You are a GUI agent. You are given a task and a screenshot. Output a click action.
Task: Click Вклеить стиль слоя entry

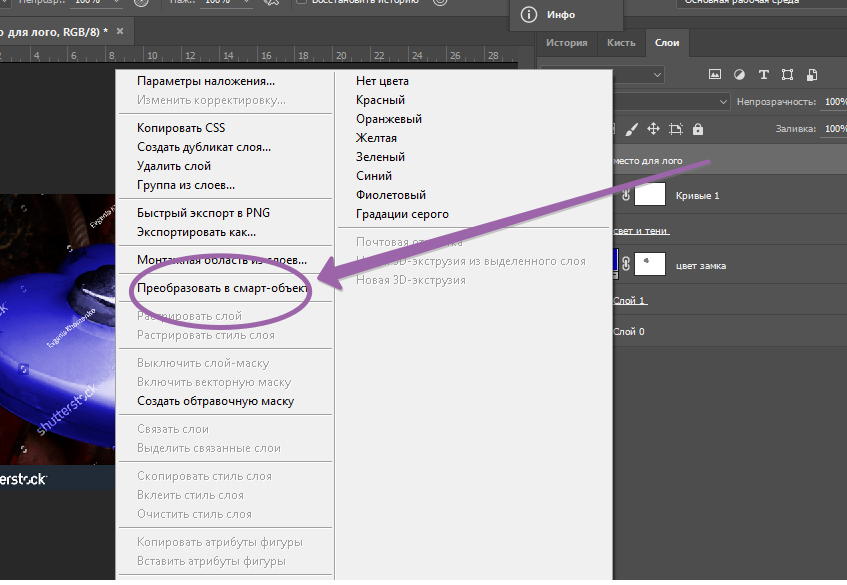pos(190,495)
